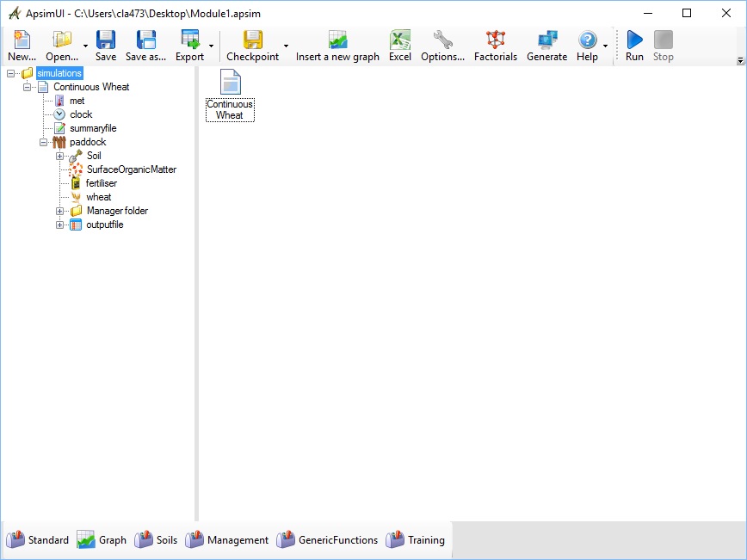Open the dropdown arrow next to Checkpoint
This screenshot has height=560, width=747.
(x=286, y=46)
